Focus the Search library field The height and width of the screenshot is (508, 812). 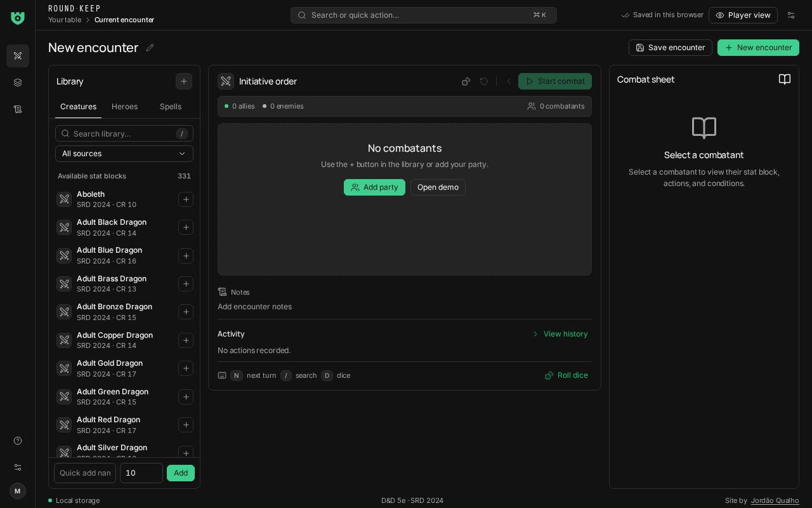[124, 133]
